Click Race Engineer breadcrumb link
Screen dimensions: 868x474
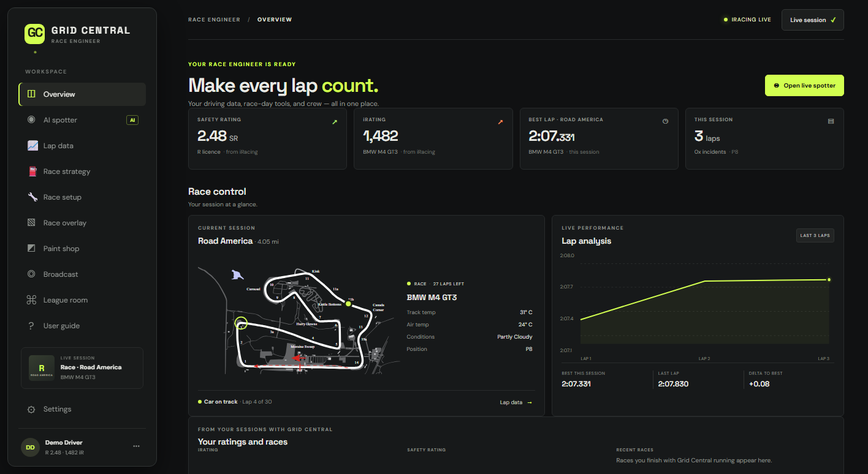pyautogui.click(x=214, y=20)
